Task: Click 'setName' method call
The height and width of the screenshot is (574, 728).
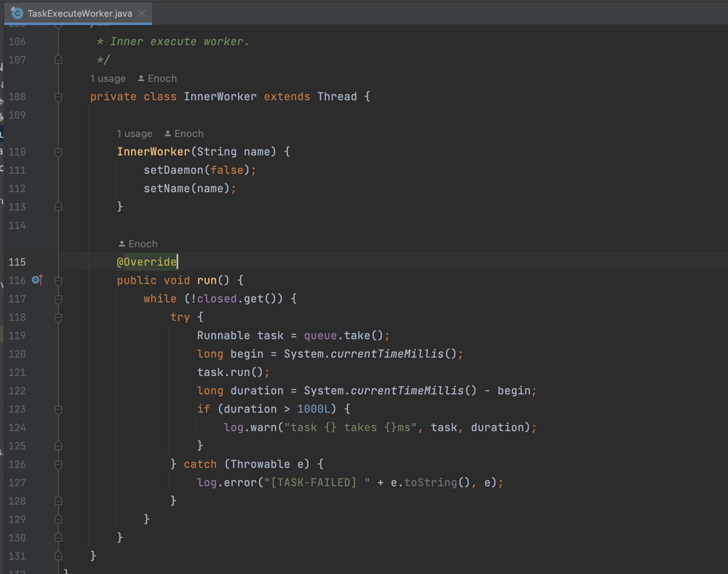Action: pos(167,188)
